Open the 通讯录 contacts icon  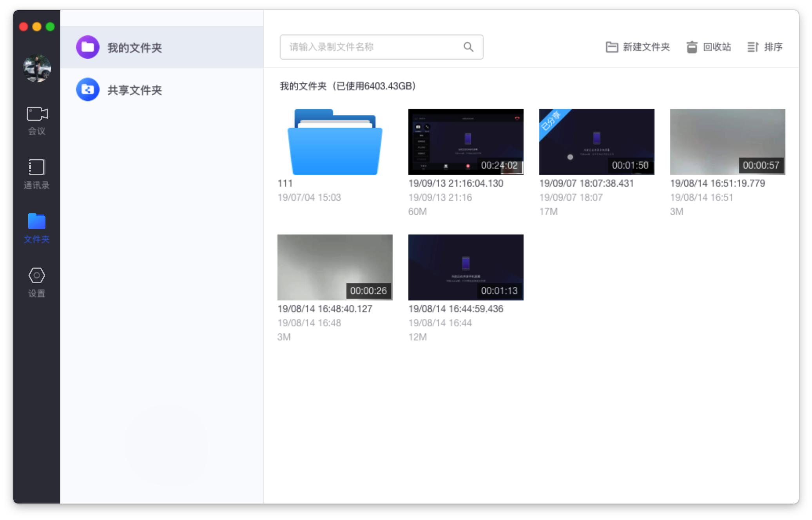click(x=37, y=167)
